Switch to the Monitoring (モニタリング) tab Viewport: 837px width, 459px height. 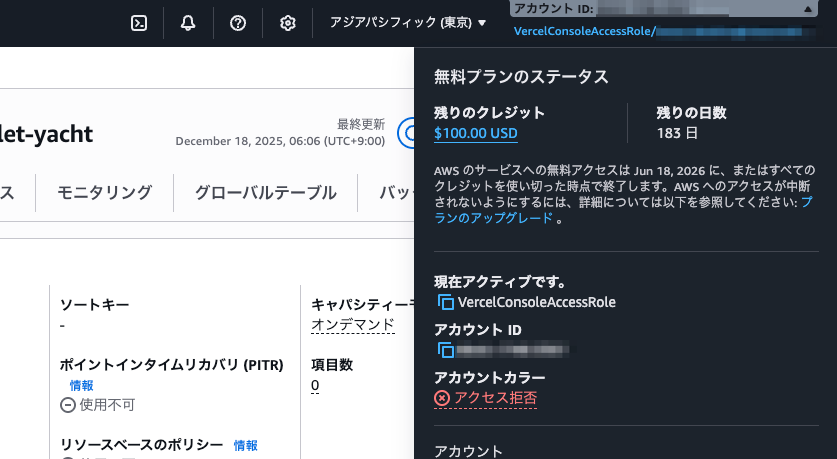pos(105,192)
